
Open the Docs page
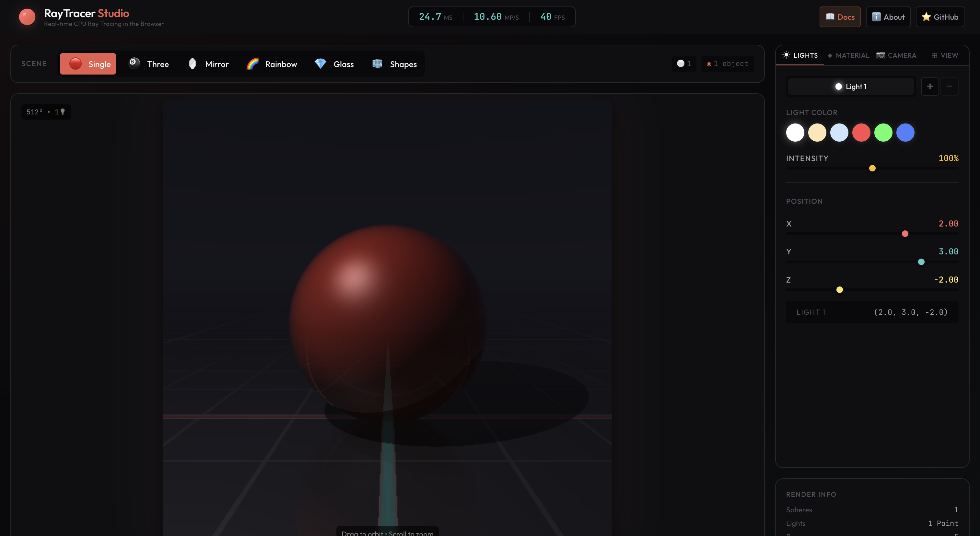(x=840, y=17)
